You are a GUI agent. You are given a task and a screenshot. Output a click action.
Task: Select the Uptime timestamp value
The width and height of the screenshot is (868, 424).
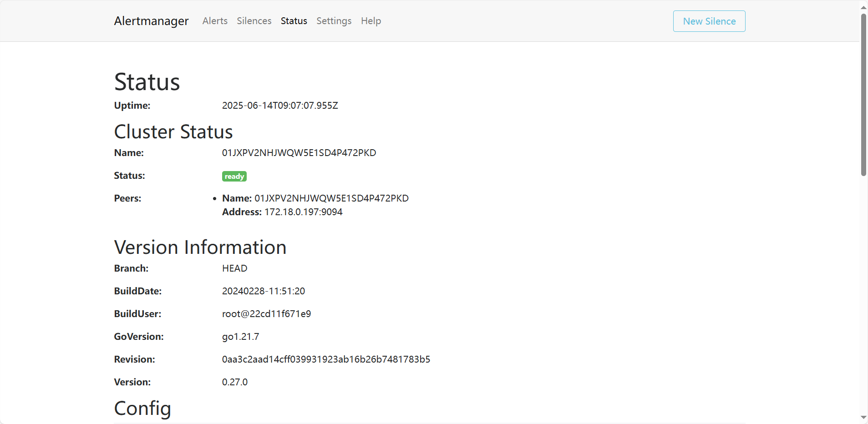click(279, 105)
